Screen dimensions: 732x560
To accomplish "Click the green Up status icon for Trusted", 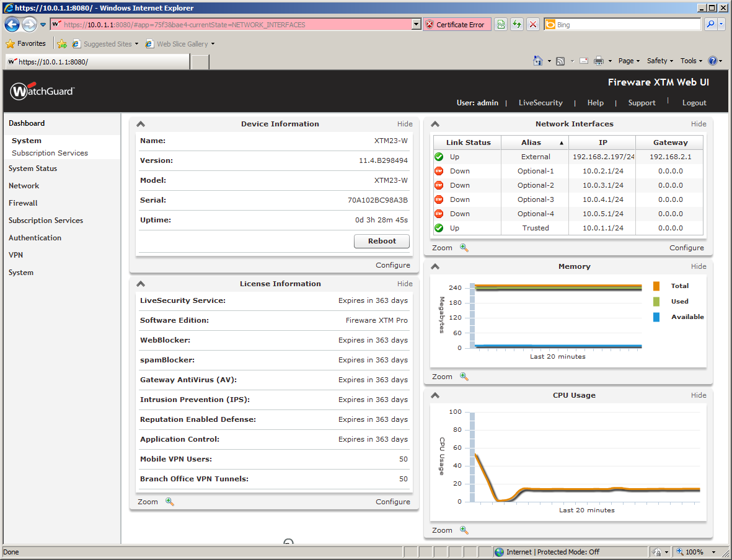I will pos(439,228).
